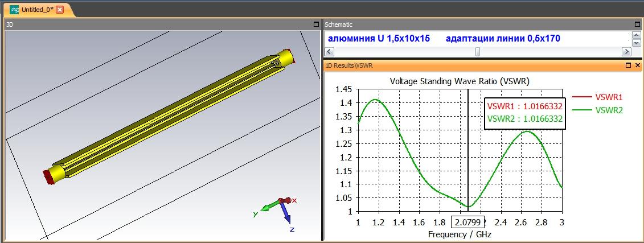Close the 1D Results\VSWR panel
This screenshot has height=243, width=644.
[x=637, y=65]
